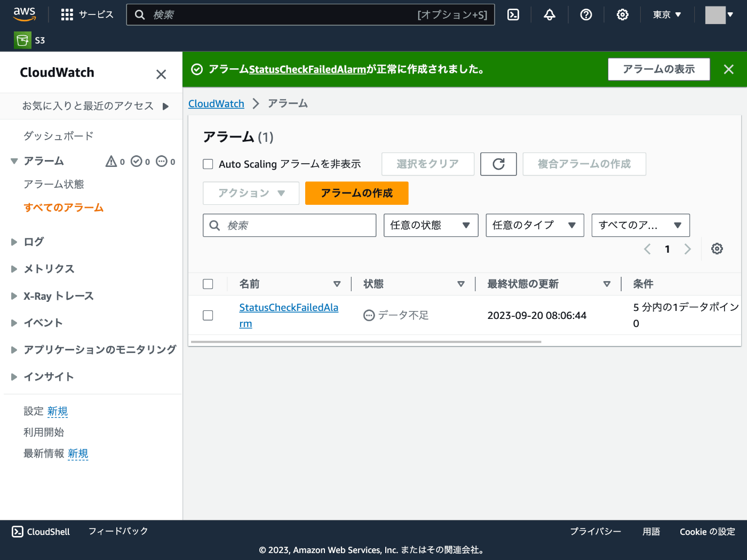The image size is (747, 560).
Task: Dismiss the green success banner
Action: (x=728, y=69)
